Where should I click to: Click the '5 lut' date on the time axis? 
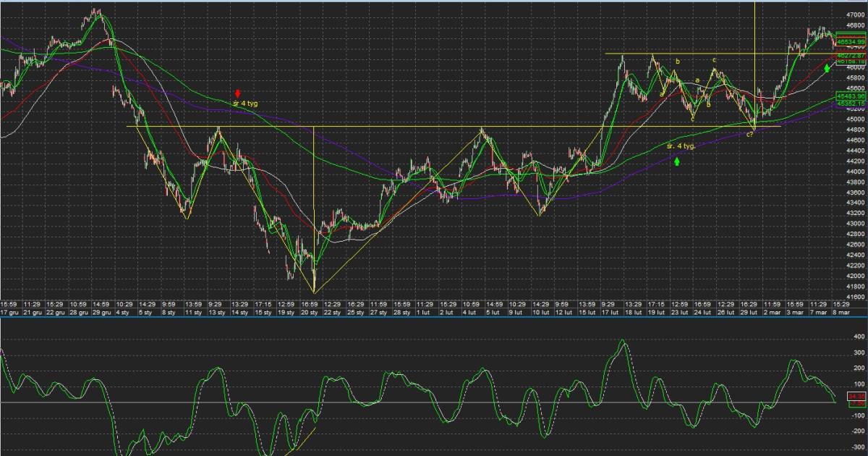point(493,312)
